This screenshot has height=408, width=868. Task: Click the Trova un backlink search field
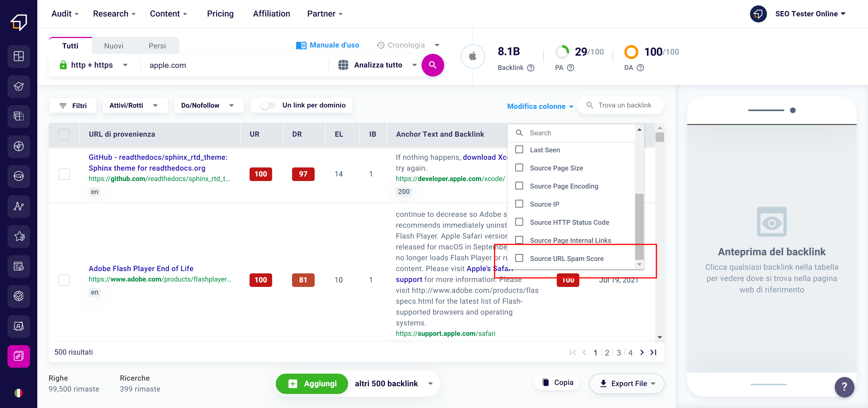pyautogui.click(x=621, y=105)
